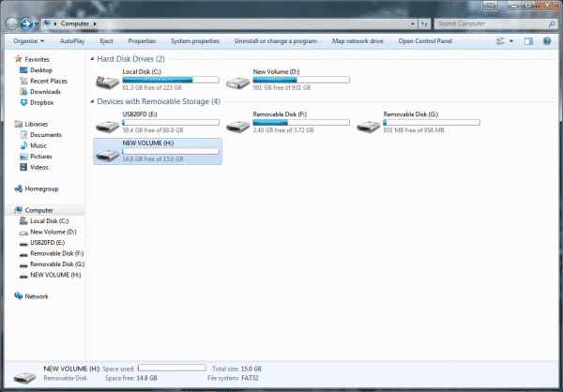
Task: Select the Local Disk (C:) drive icon
Action: click(107, 83)
